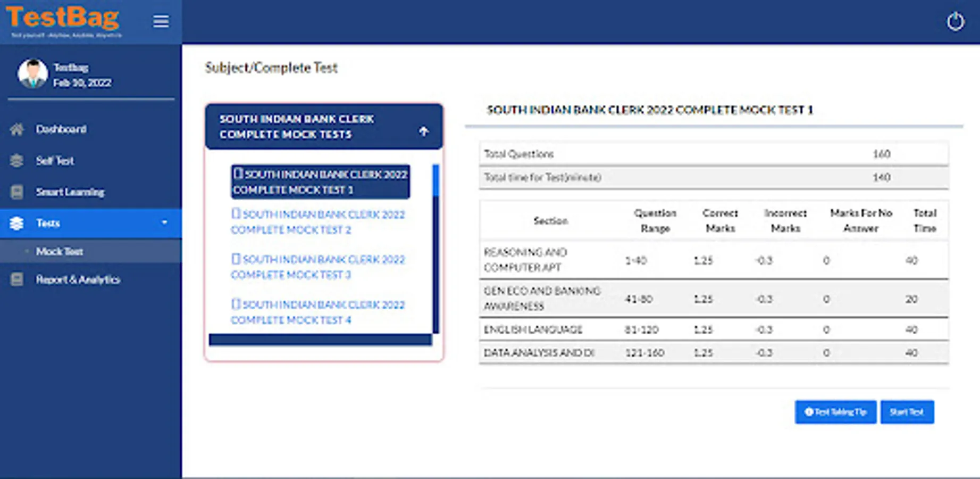
Task: Select Complete Mock Test 3 entry
Action: (318, 267)
